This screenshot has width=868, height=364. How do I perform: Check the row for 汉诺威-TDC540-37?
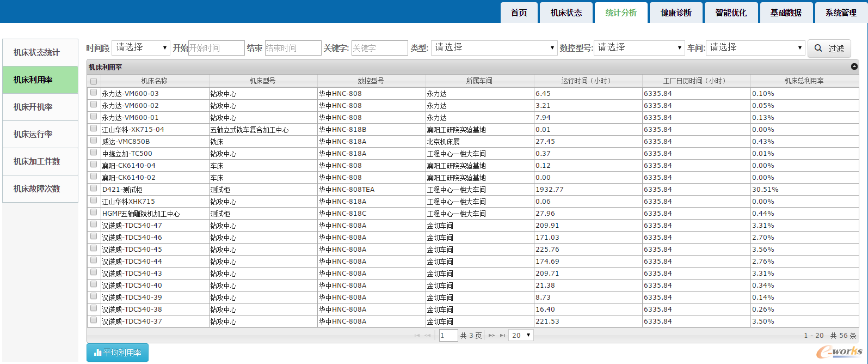[x=94, y=320]
